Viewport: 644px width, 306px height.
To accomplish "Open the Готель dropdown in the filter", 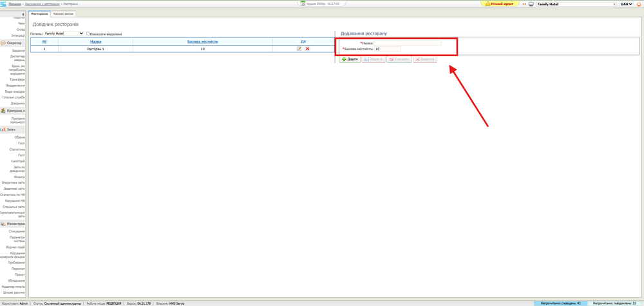I will coord(64,33).
